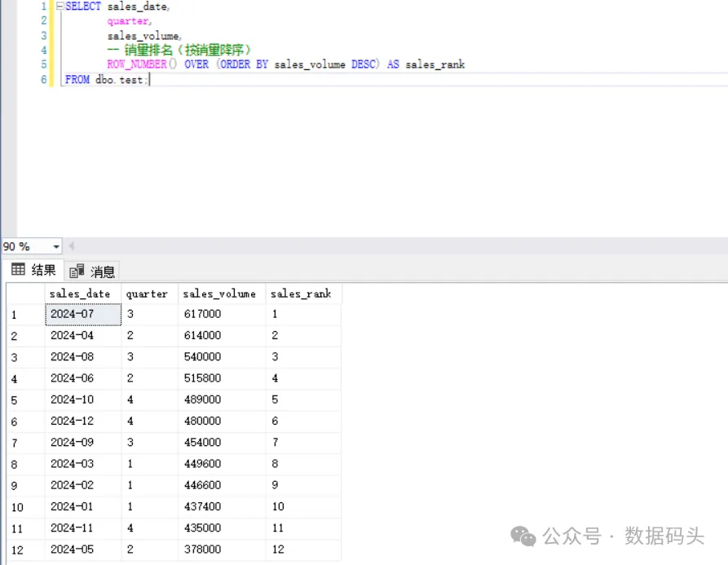Select sales_rank value 12
This screenshot has width=728, height=565.
point(303,550)
